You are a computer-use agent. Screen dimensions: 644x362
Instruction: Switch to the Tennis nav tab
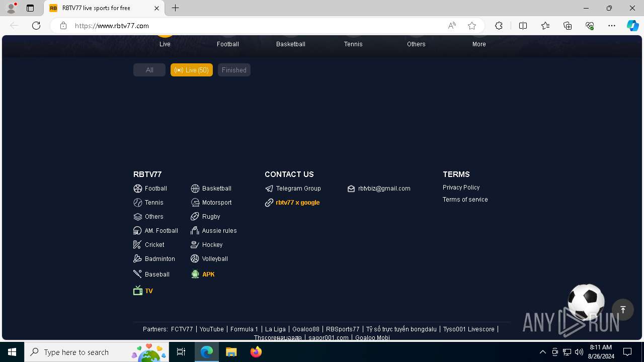(353, 44)
